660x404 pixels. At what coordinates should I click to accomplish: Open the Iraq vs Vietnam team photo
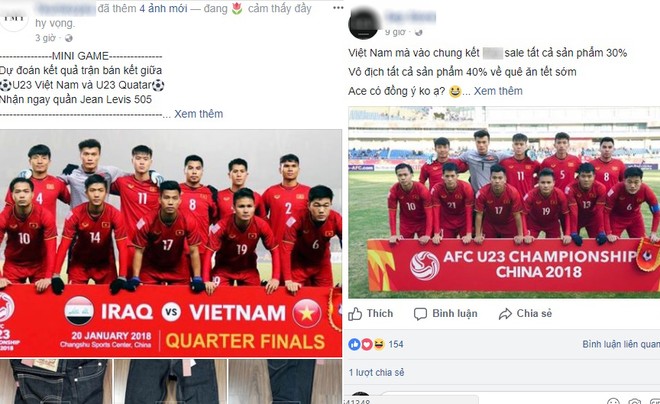tap(171, 243)
